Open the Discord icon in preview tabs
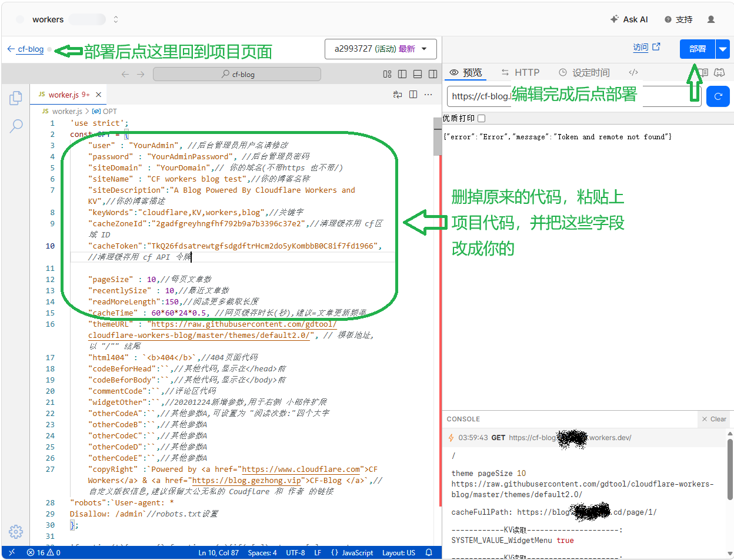This screenshot has height=560, width=734. 719,72
